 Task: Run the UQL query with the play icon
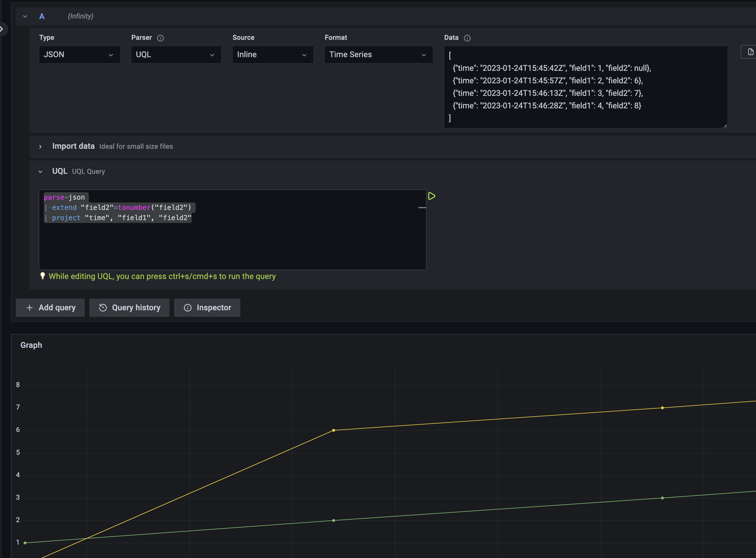(x=432, y=196)
